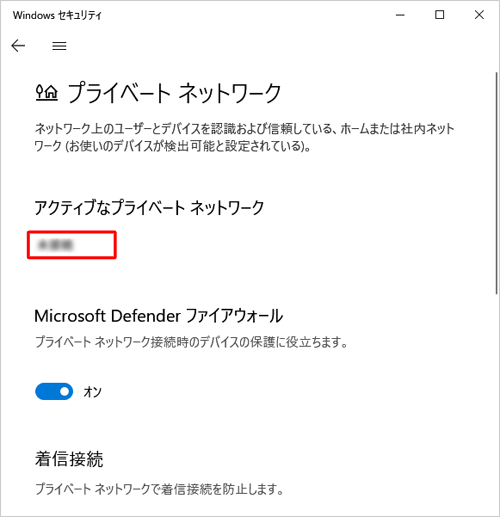Close the Windows セキュリティ window
Screen dimensions: 500x517
pos(479,15)
